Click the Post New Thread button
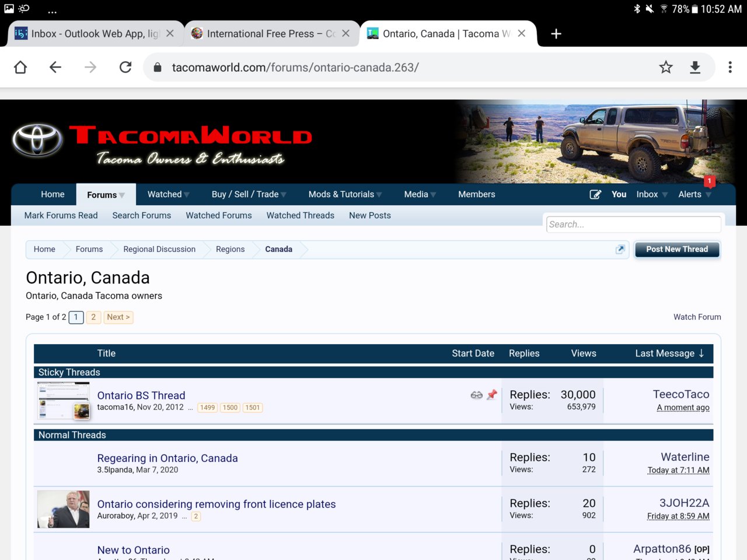This screenshot has height=560, width=747. [x=677, y=249]
